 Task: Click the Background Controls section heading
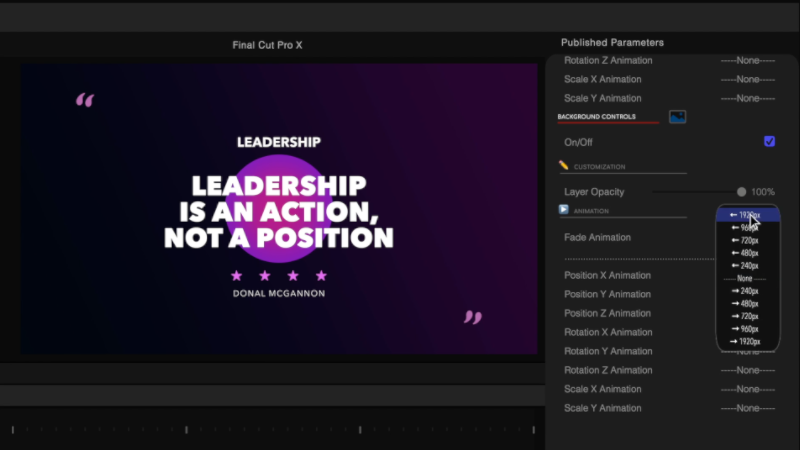pyautogui.click(x=596, y=116)
